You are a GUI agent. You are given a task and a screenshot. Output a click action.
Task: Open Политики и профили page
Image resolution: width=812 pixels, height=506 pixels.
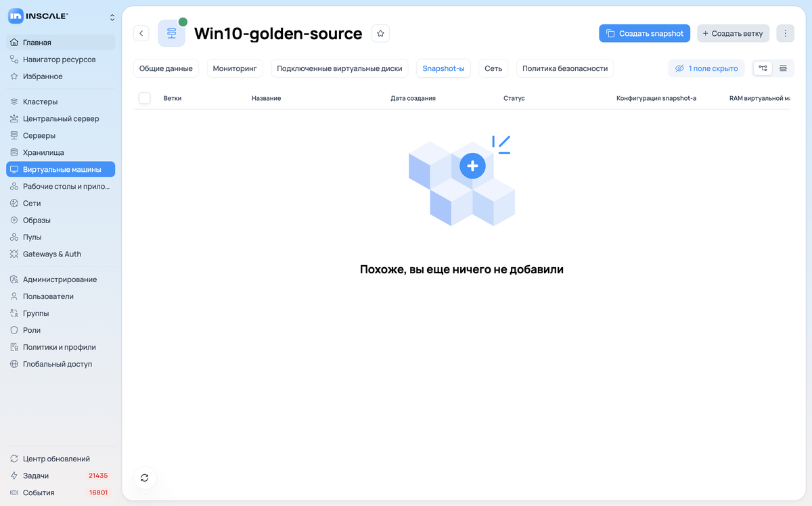61,348
